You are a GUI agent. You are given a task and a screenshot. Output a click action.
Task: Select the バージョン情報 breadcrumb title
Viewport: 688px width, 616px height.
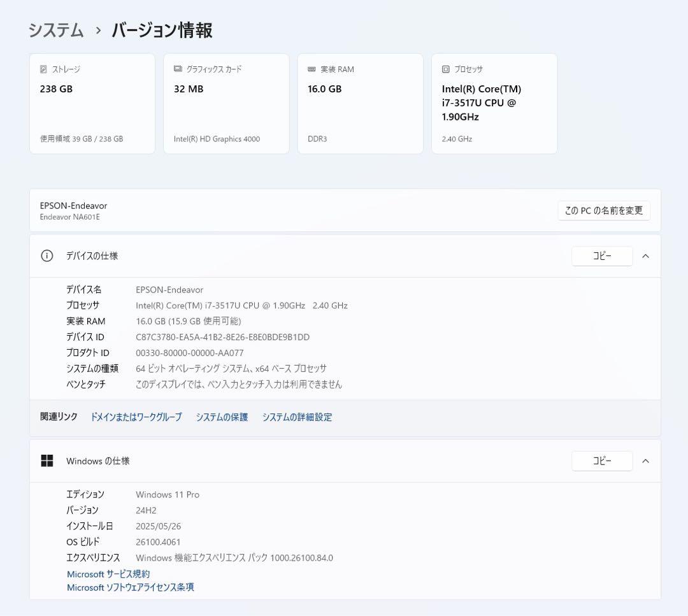162,30
